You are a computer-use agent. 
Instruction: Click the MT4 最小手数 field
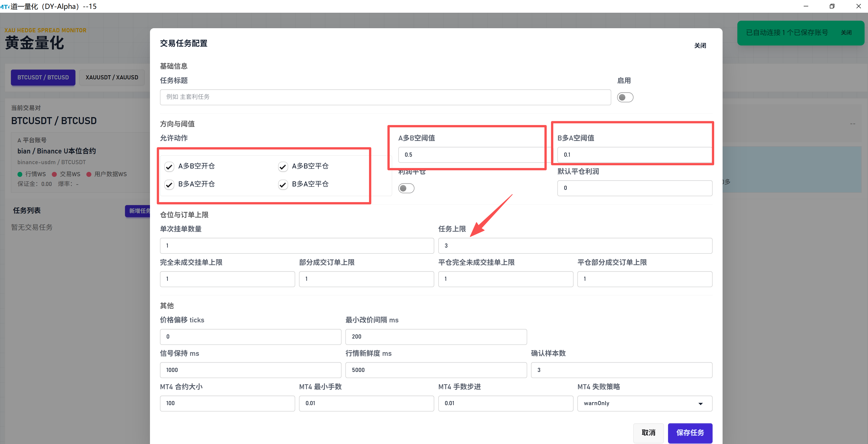tap(366, 403)
